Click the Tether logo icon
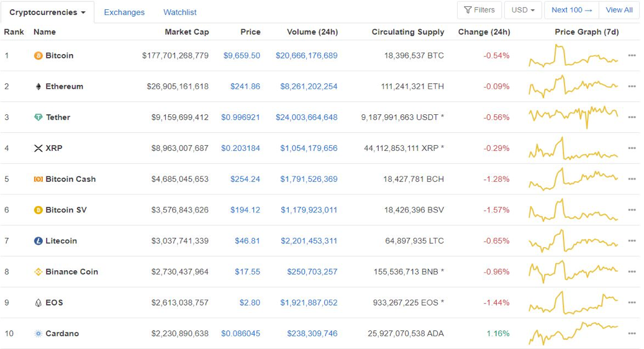This screenshot has height=349, width=644. [x=39, y=117]
